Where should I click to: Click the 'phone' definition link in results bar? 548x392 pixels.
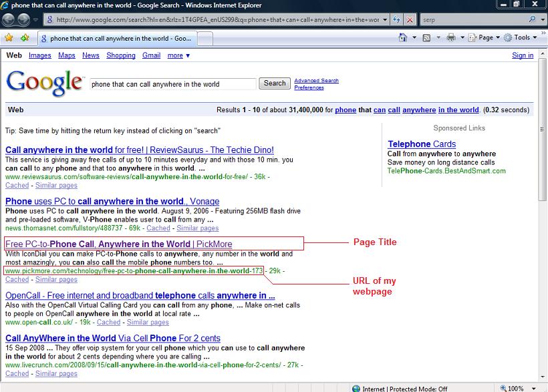[346, 110]
